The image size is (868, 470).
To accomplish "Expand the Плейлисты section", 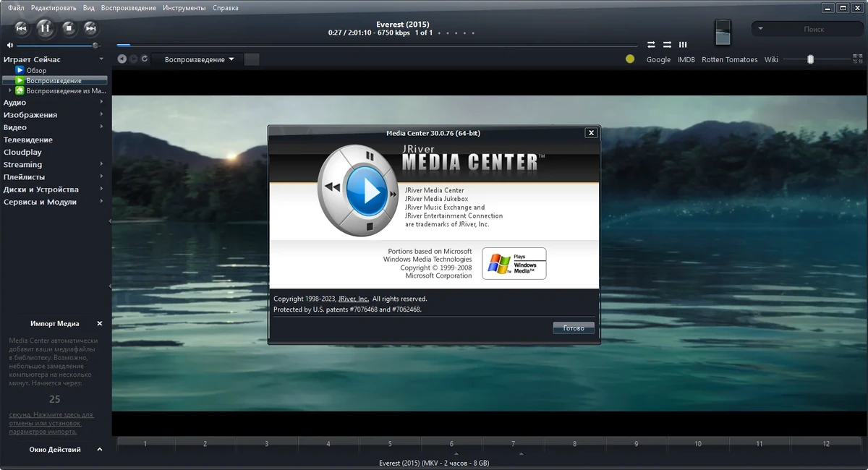I will pyautogui.click(x=101, y=176).
